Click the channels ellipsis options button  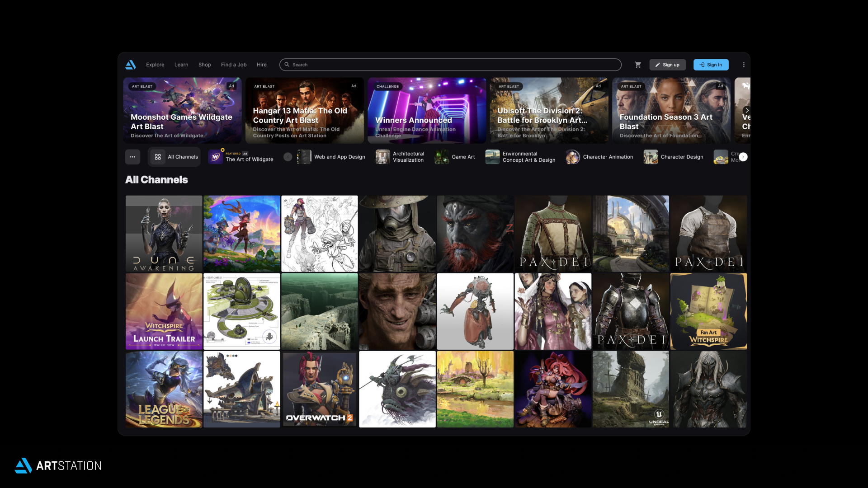pos(132,157)
